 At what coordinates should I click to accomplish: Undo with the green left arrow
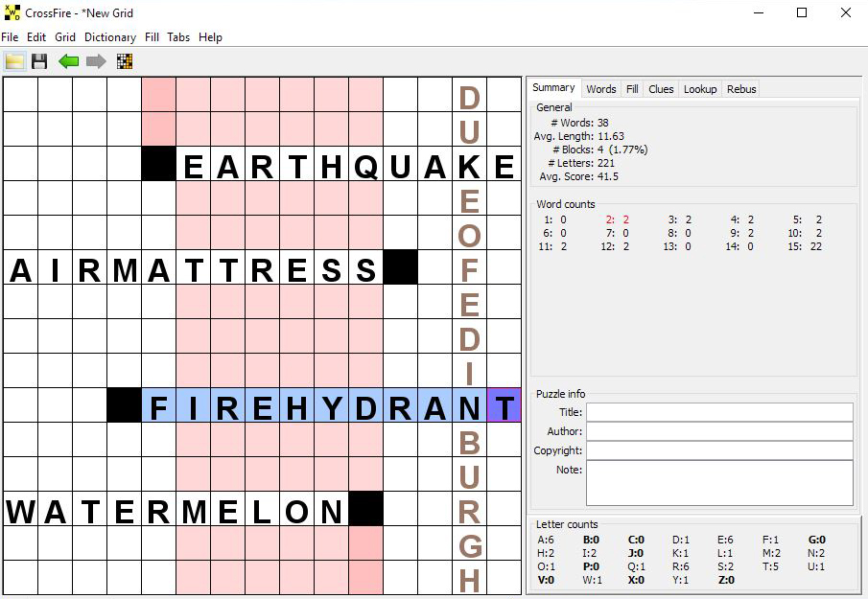click(69, 61)
